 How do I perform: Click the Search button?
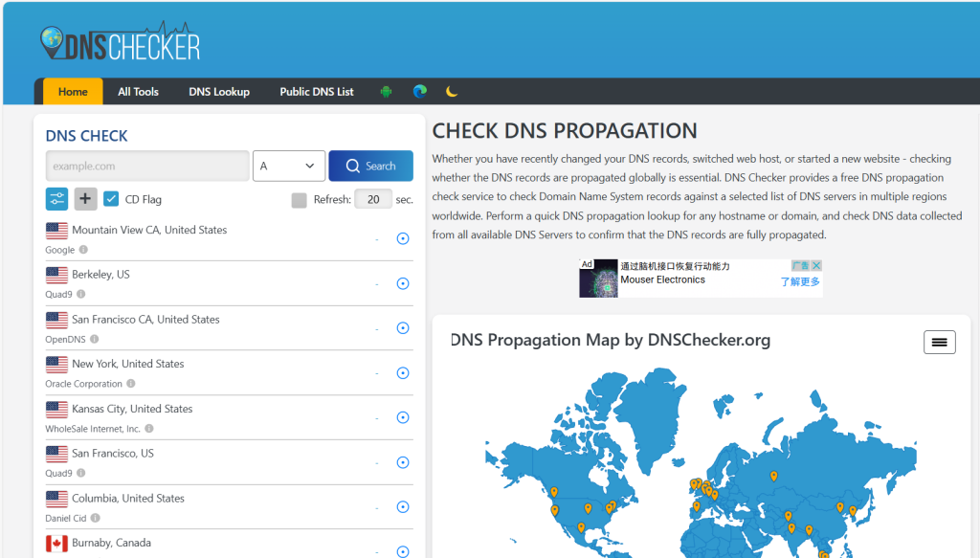pyautogui.click(x=370, y=166)
